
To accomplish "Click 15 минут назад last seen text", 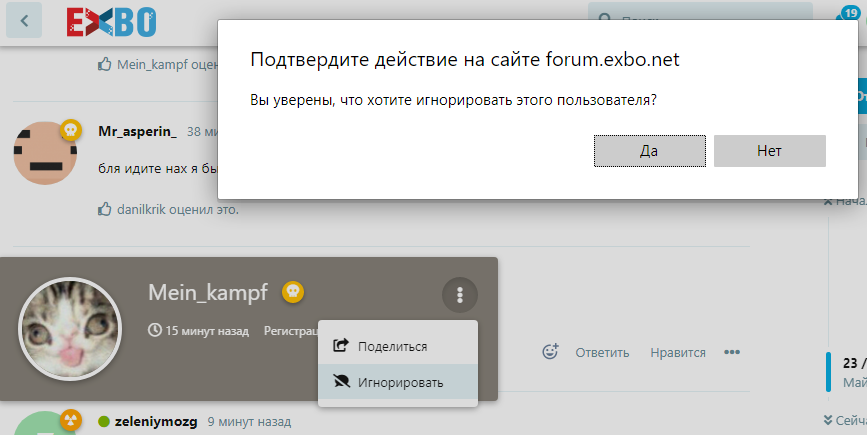I will coord(207,331).
